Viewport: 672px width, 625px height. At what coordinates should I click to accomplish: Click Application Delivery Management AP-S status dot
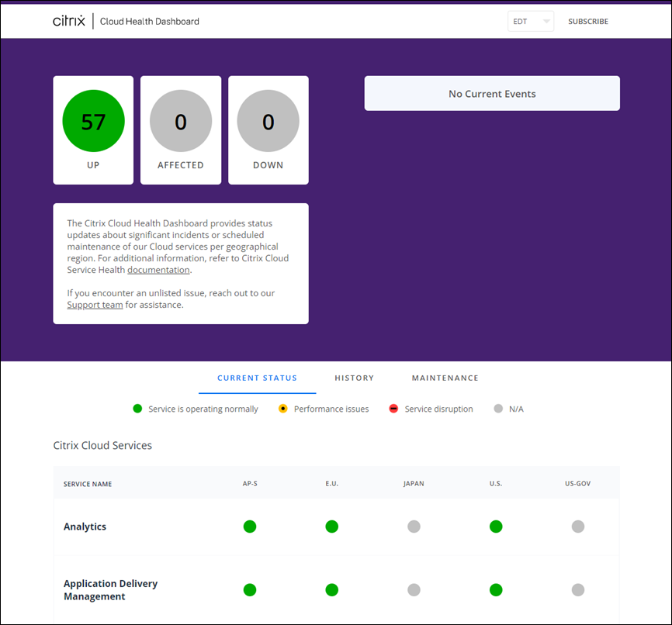click(x=250, y=590)
